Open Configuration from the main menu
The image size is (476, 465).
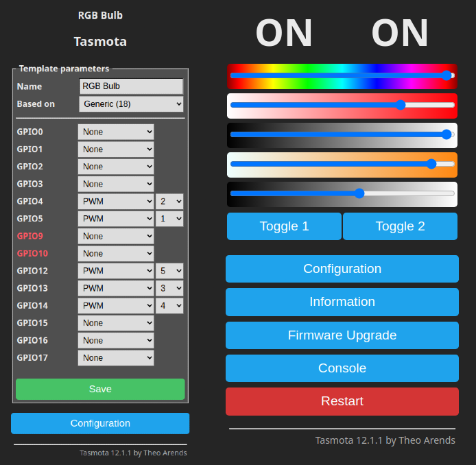point(342,269)
